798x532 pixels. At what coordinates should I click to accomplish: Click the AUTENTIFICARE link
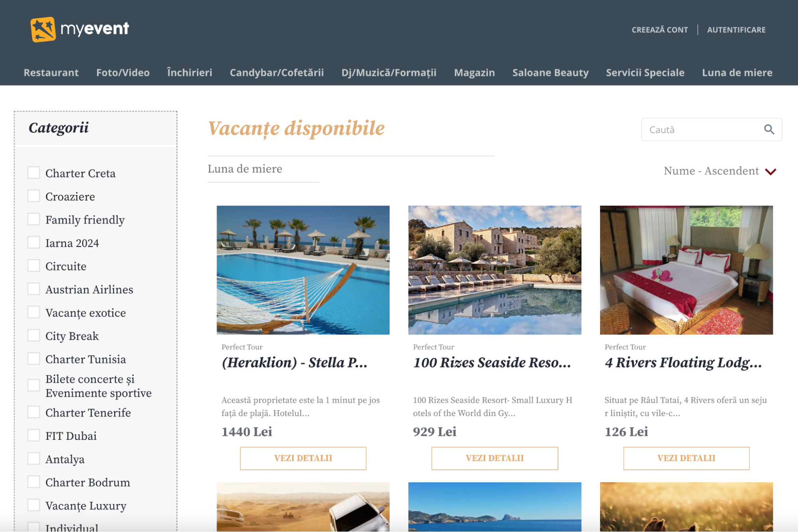pyautogui.click(x=736, y=30)
